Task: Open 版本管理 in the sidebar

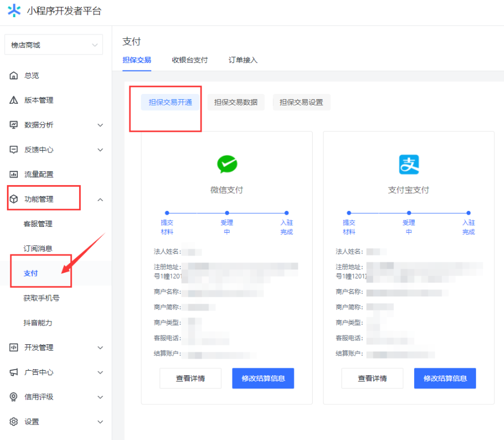Action: pyautogui.click(x=39, y=100)
